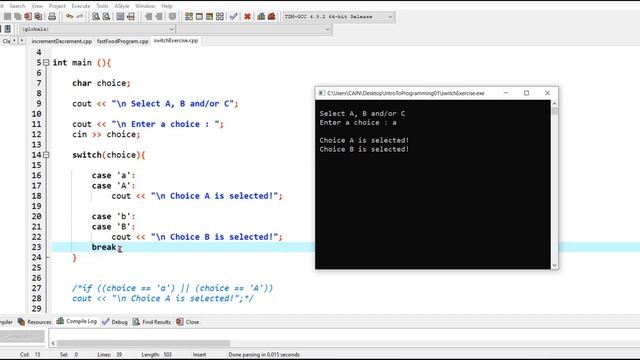Click the Save file toolbar icon
This screenshot has height=360, width=640.
tap(7, 17)
